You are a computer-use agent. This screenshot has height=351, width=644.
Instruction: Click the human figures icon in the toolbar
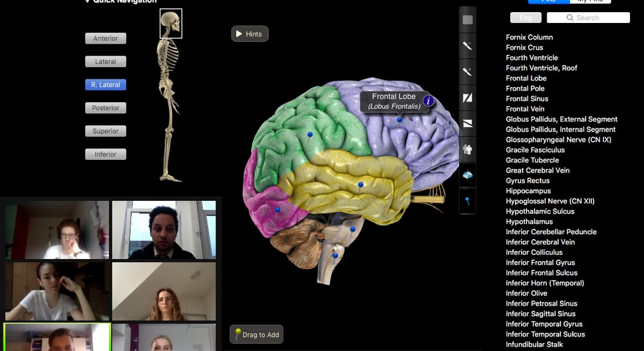click(x=467, y=149)
